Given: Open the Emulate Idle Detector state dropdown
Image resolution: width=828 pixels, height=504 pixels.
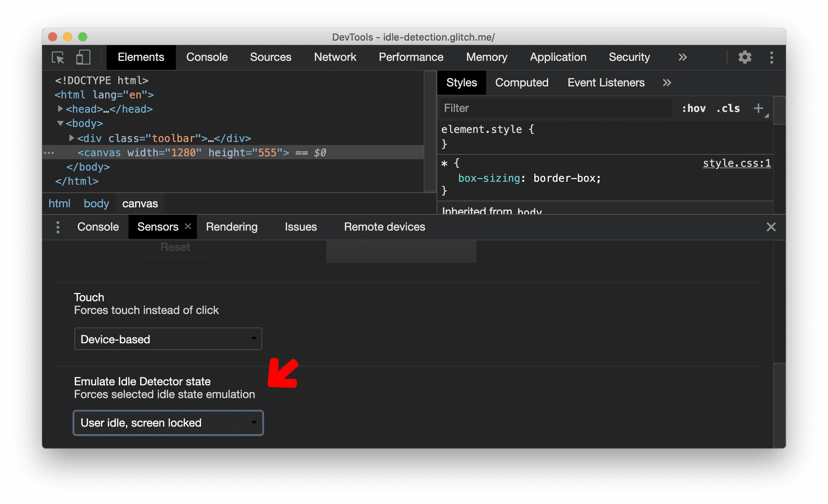Looking at the screenshot, I should tap(168, 422).
